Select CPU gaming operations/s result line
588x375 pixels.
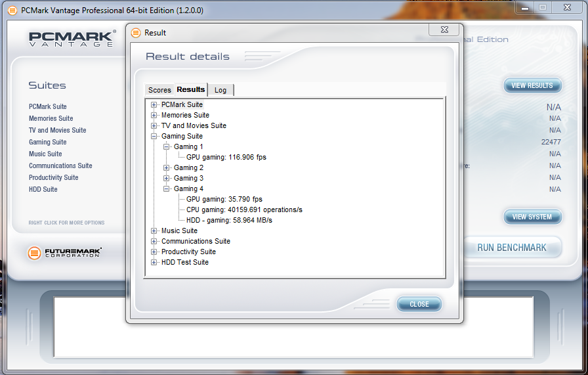244,210
